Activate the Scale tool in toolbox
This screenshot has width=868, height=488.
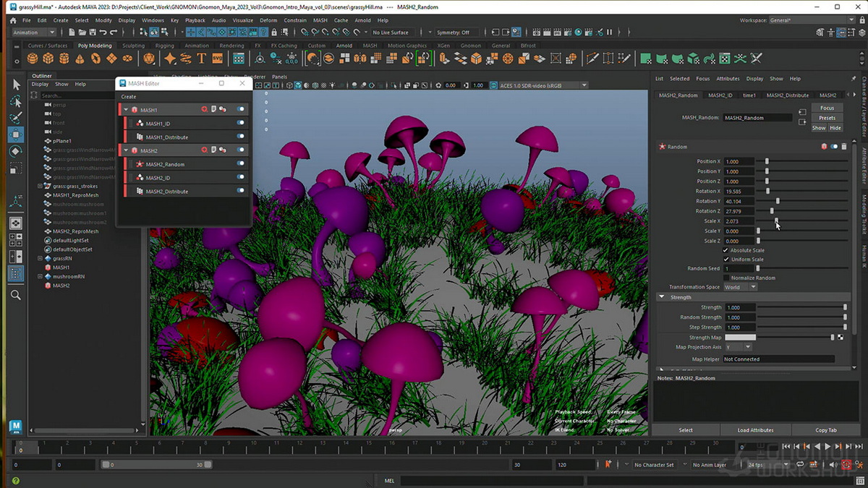pos(16,168)
